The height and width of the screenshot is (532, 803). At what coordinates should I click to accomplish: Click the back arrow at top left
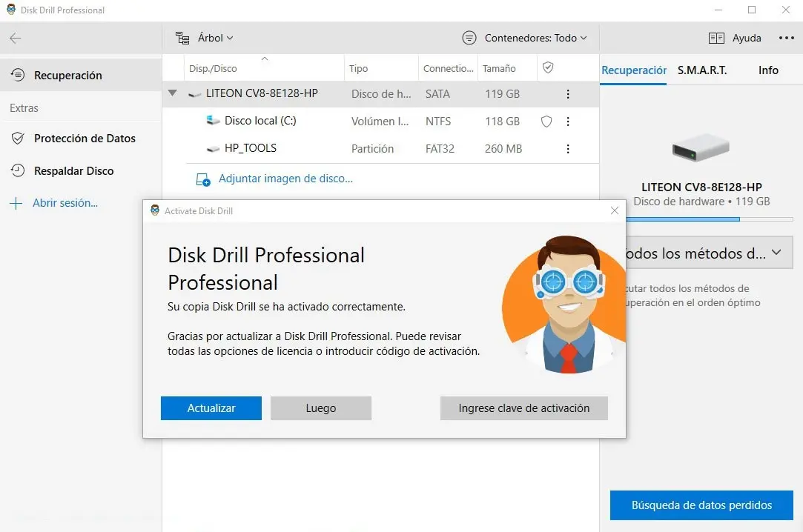(x=15, y=38)
